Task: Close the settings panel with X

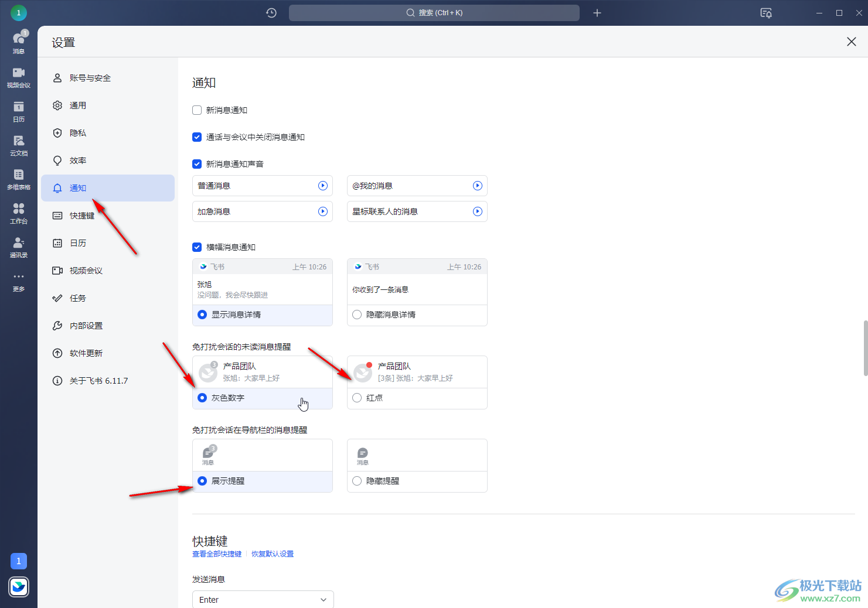Action: point(852,42)
